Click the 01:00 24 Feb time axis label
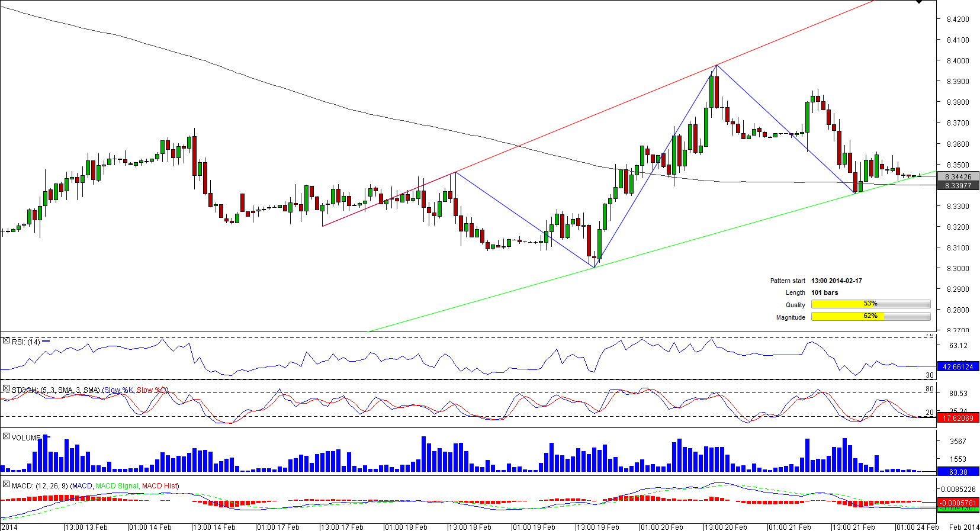The image size is (980, 531). pyautogui.click(x=917, y=527)
